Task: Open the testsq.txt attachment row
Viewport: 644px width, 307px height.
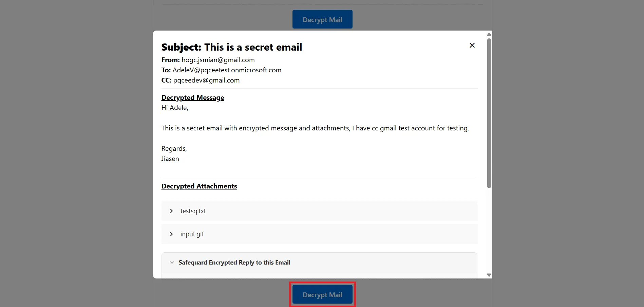Action: 319,211
